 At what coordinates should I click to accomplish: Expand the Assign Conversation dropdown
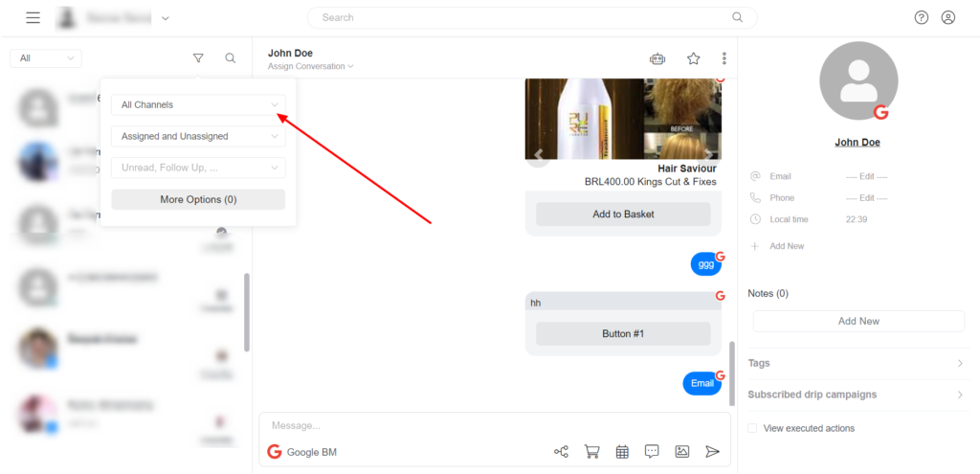[x=311, y=66]
